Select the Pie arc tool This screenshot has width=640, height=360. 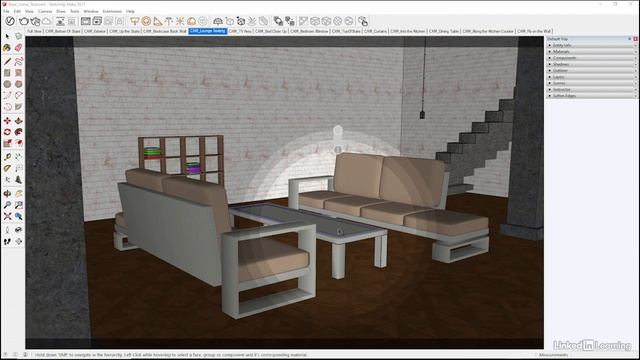pos(18,107)
